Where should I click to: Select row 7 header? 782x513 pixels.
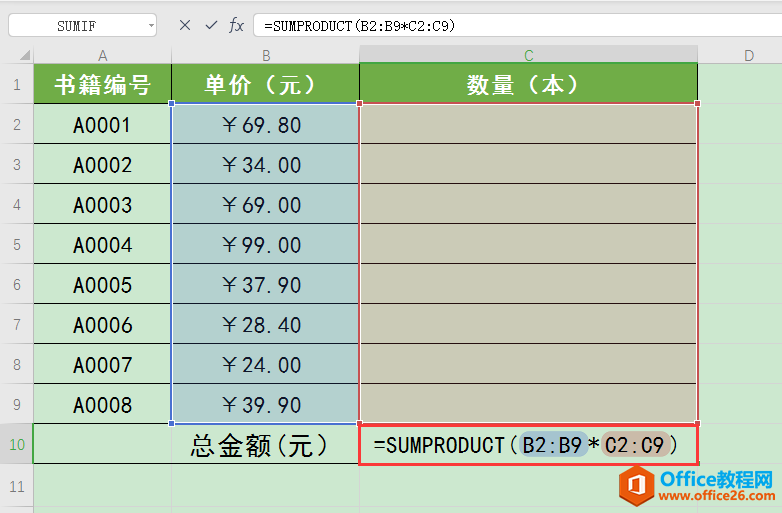click(16, 324)
